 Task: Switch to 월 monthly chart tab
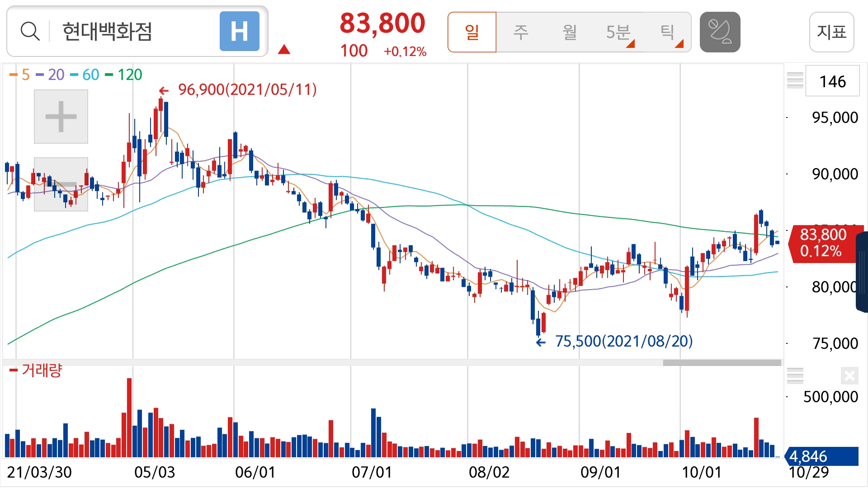tap(569, 32)
